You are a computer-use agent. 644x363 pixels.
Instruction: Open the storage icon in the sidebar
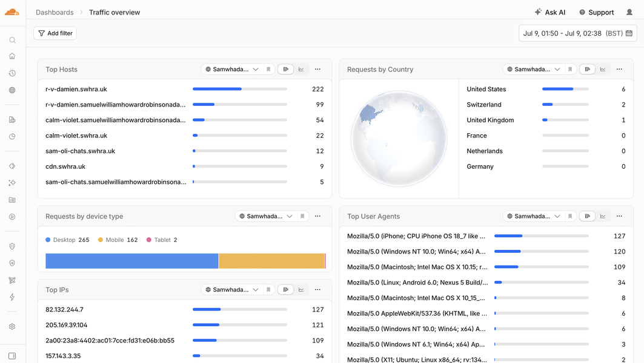tap(12, 200)
